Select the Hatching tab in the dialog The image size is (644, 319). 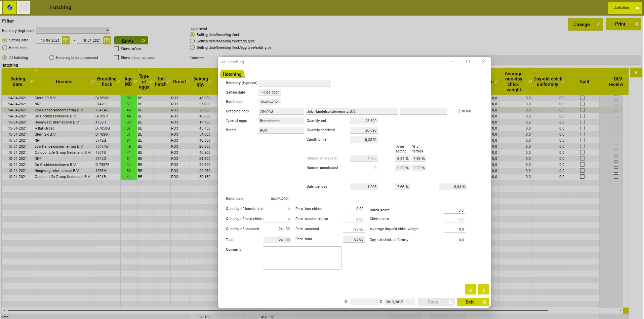click(232, 74)
